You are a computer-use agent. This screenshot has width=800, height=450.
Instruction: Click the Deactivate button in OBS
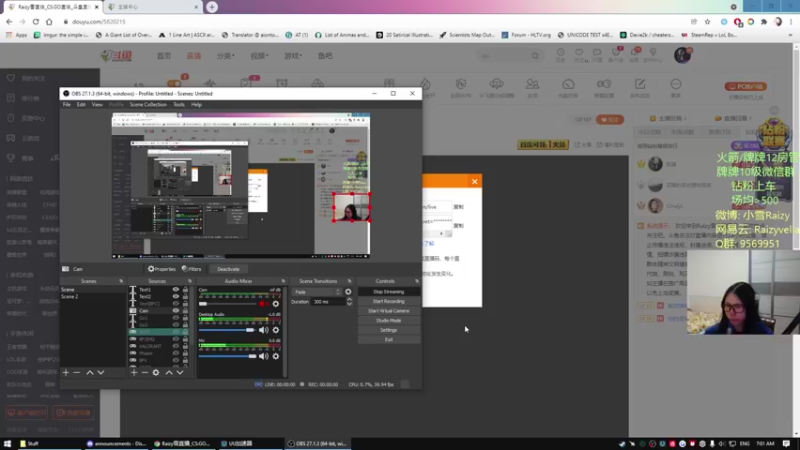pyautogui.click(x=228, y=269)
